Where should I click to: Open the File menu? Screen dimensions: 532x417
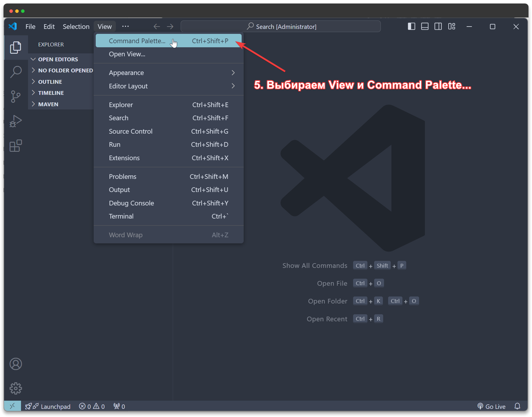(30, 26)
